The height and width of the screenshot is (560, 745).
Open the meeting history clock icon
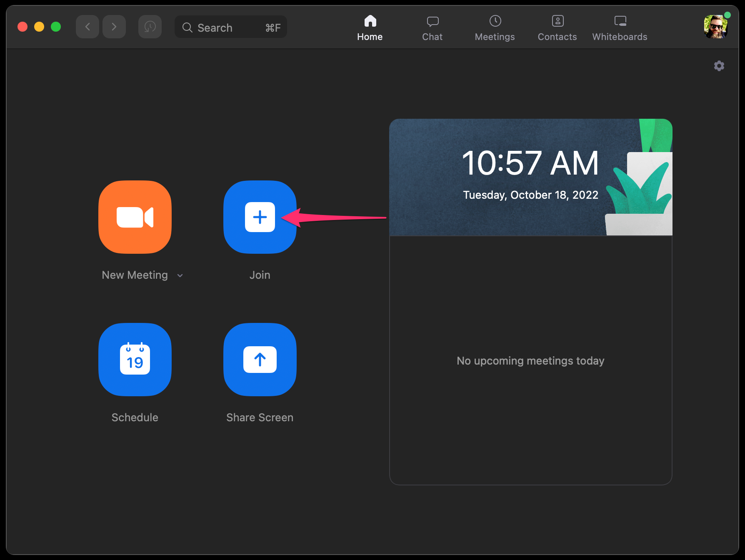(150, 27)
